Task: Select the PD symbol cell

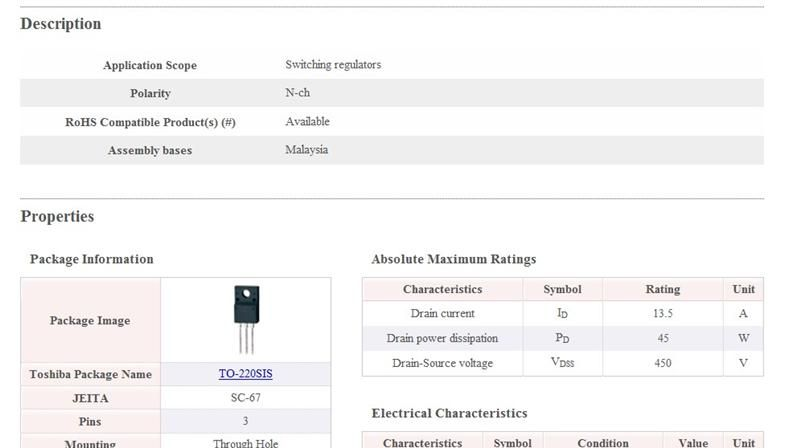Action: click(562, 338)
